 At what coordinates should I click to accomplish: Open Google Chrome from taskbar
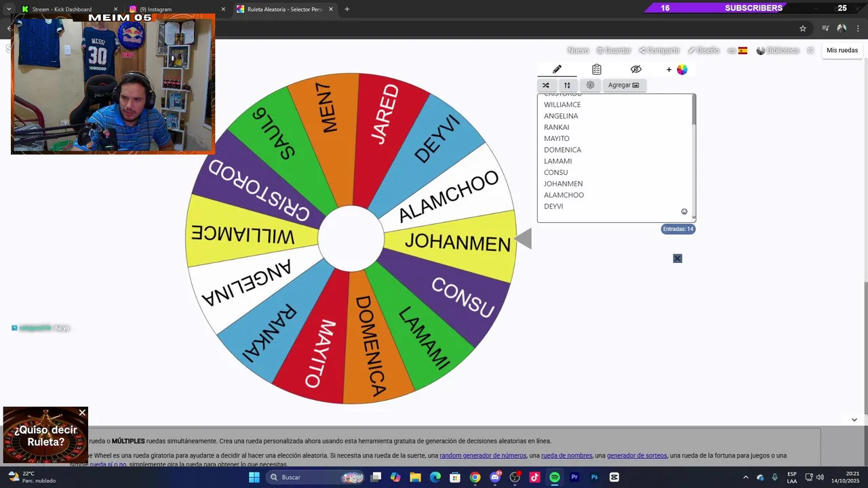475,477
